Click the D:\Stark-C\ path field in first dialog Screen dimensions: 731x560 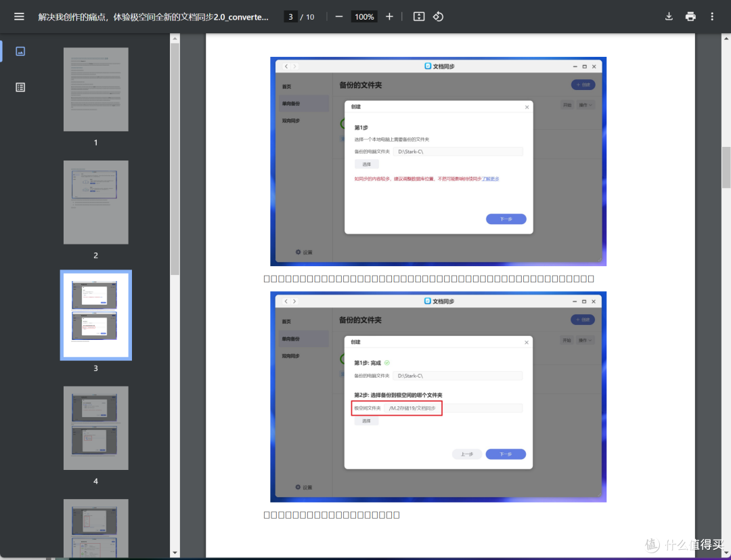[x=458, y=152]
